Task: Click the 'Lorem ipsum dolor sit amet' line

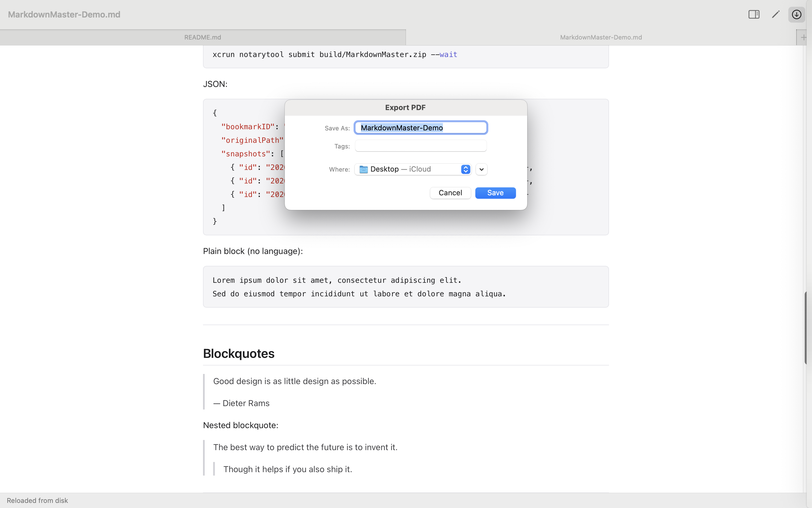Action: [337, 280]
